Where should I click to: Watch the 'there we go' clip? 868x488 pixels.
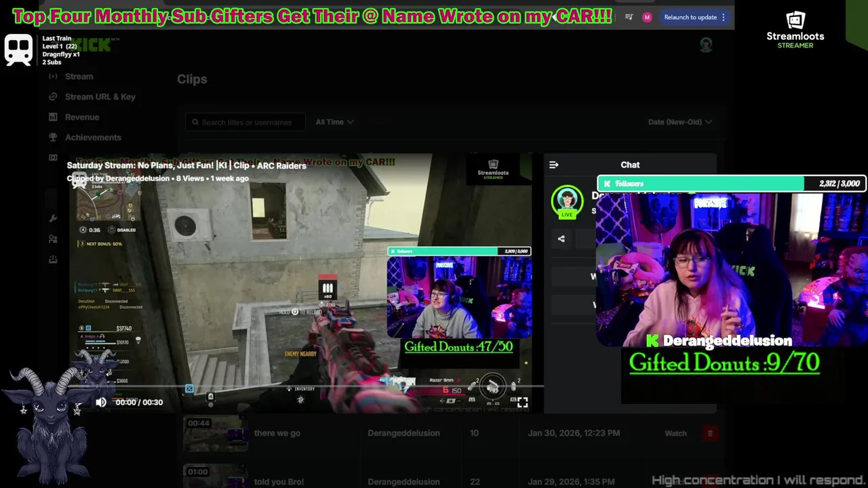675,433
